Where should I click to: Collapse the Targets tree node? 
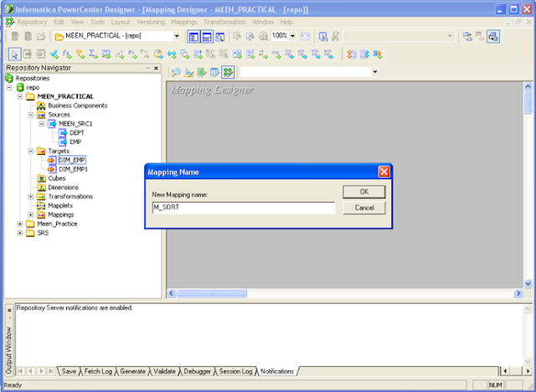[30, 151]
